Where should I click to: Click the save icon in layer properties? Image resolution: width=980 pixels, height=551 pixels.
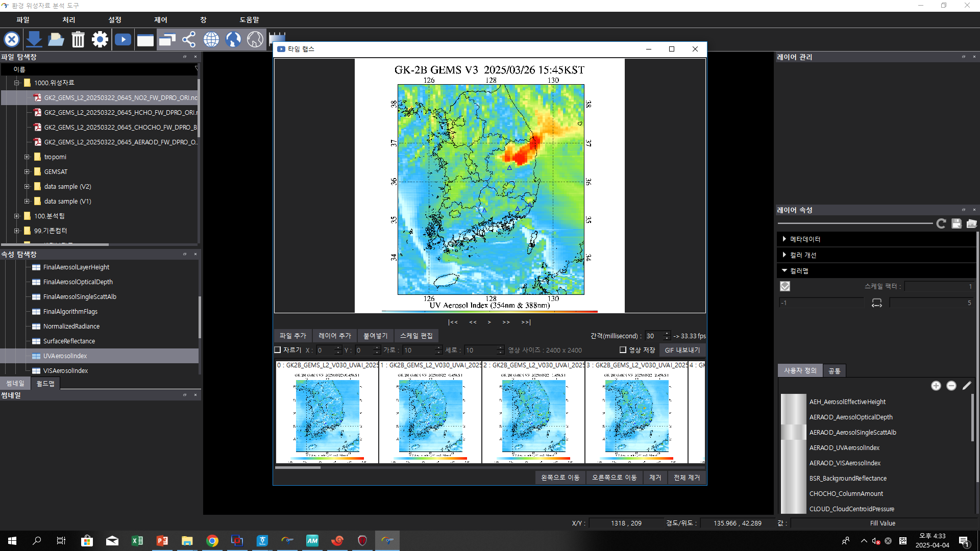click(957, 223)
